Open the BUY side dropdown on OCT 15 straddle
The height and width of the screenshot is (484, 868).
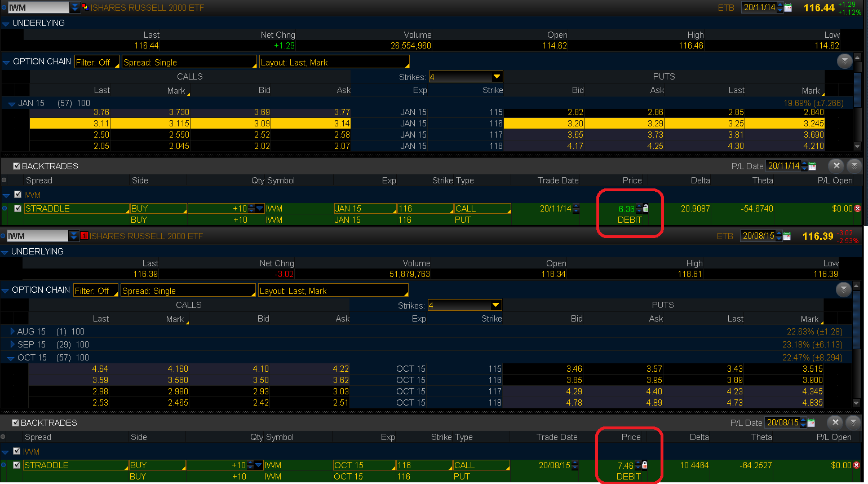157,465
